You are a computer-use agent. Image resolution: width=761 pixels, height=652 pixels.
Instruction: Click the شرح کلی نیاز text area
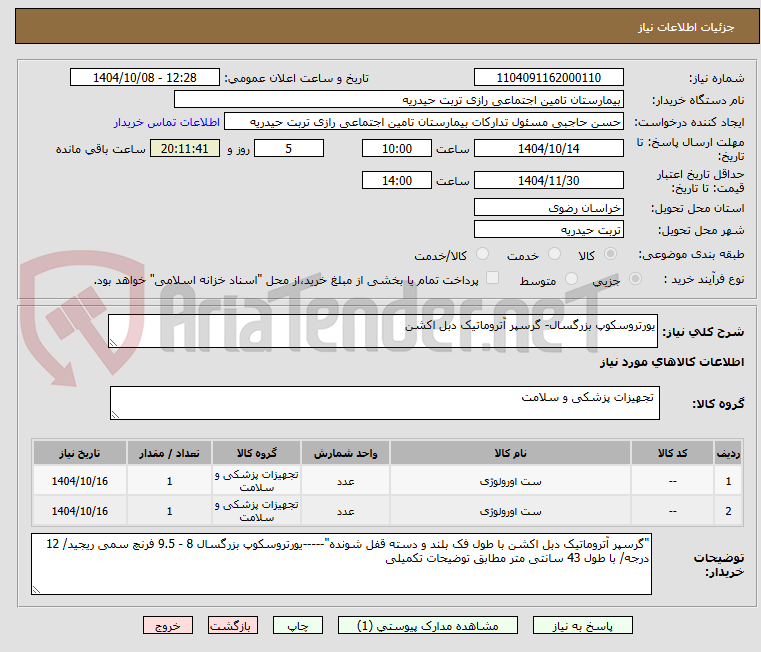pos(382,331)
